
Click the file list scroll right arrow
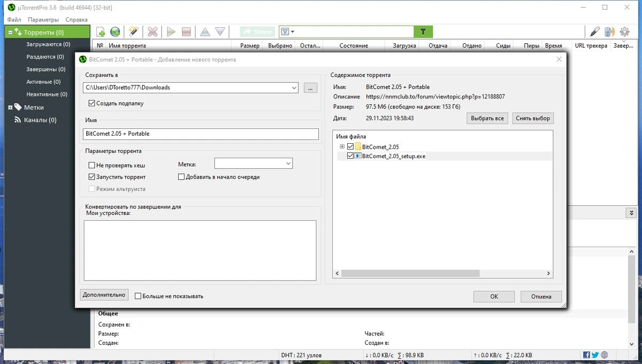click(x=549, y=273)
